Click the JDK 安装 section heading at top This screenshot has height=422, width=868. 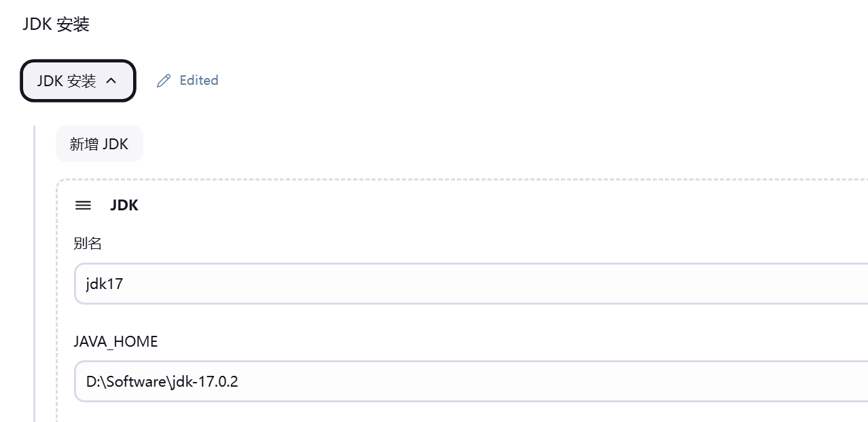(x=56, y=24)
